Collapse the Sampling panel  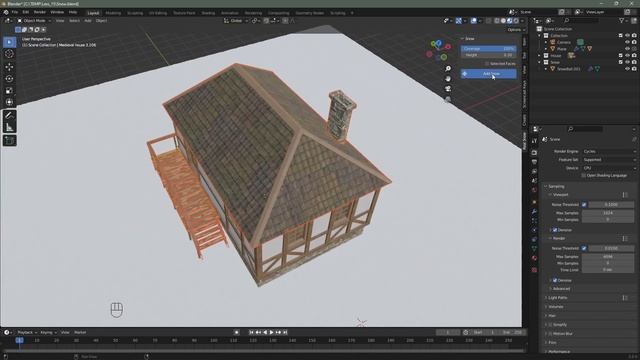556,186
